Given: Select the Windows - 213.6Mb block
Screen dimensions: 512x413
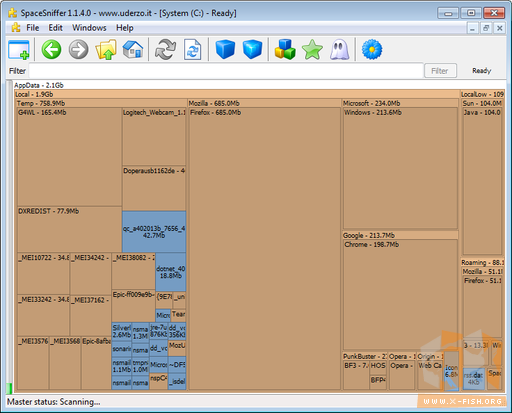Looking at the screenshot, I should pyautogui.click(x=400, y=168).
